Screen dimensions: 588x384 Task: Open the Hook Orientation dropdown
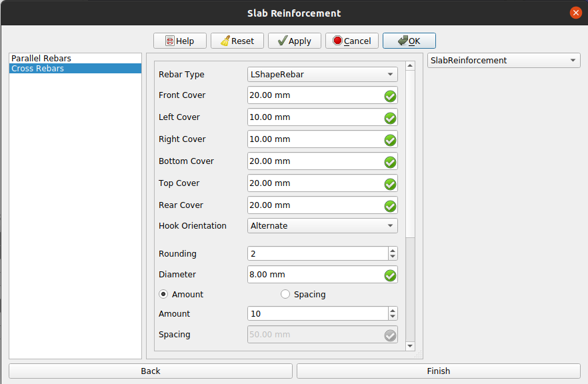322,226
